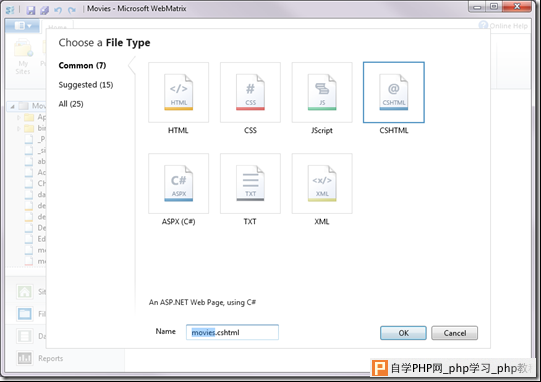Click the Undo arrow icon
The height and width of the screenshot is (382, 541).
tap(58, 10)
